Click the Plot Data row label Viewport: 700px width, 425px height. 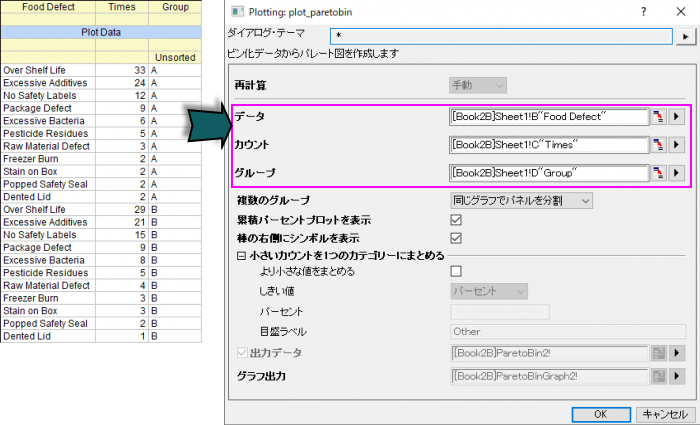tap(101, 32)
